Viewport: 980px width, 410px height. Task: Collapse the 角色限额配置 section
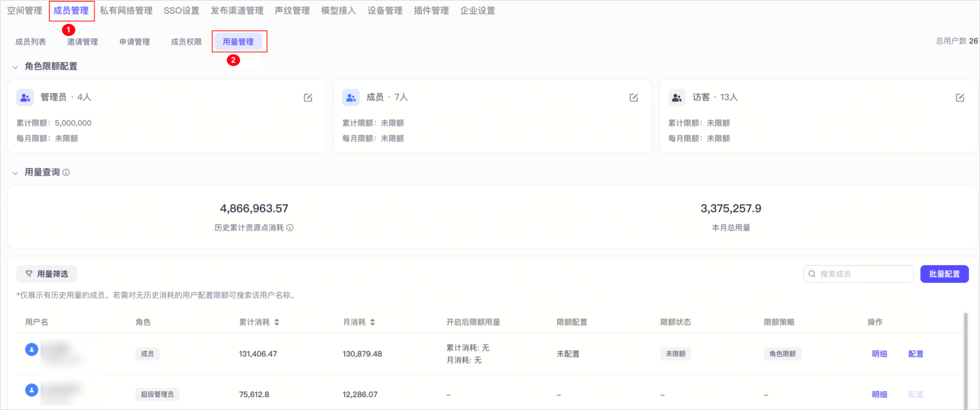pos(15,67)
